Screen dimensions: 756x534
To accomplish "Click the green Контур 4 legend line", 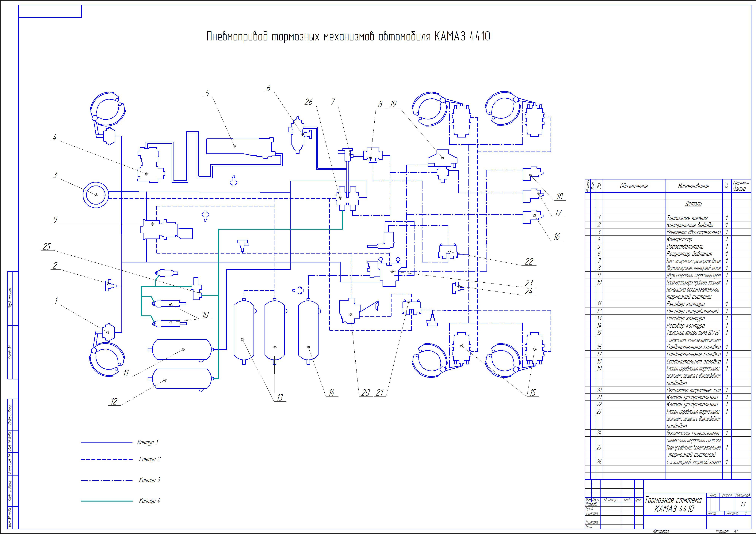I will 106,501.
